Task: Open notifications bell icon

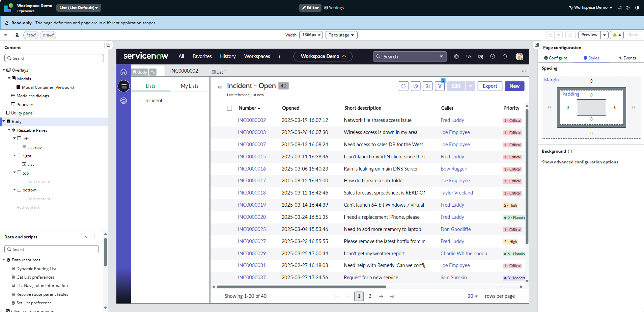Action: (505, 57)
